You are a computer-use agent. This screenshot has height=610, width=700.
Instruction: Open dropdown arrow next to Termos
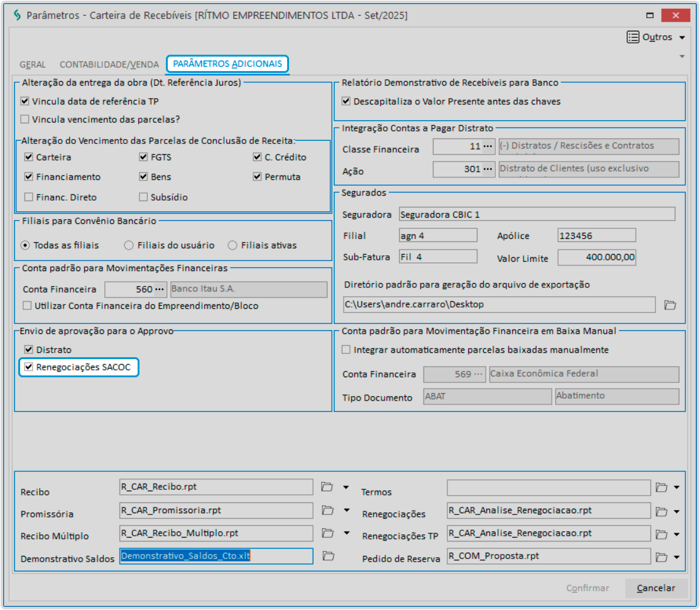(x=677, y=487)
